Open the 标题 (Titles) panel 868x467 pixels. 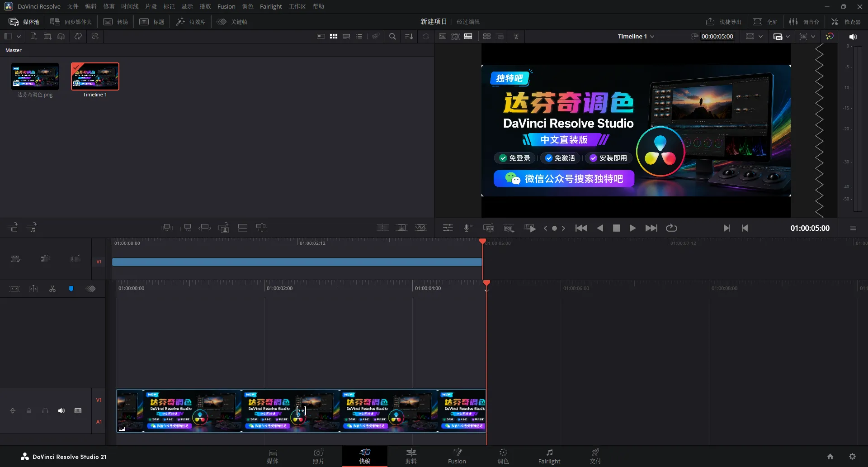pyautogui.click(x=152, y=22)
